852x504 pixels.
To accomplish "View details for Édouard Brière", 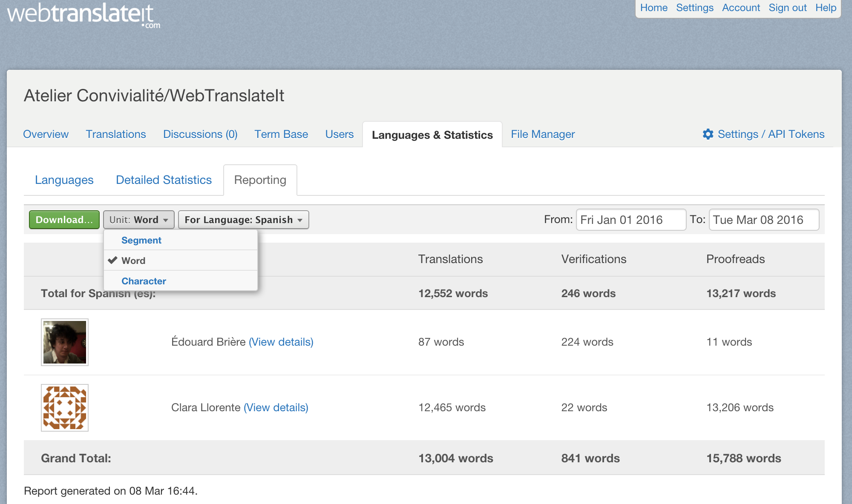I will click(281, 342).
